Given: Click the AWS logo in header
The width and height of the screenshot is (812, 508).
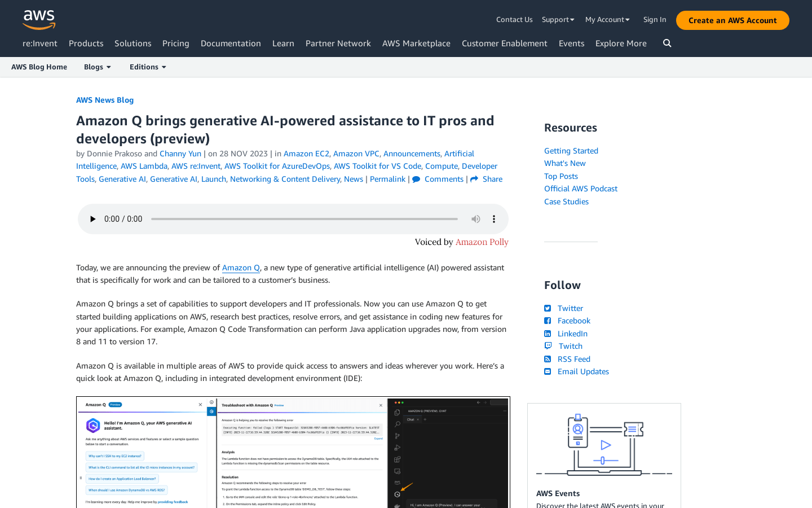Looking at the screenshot, I should pos(39,20).
